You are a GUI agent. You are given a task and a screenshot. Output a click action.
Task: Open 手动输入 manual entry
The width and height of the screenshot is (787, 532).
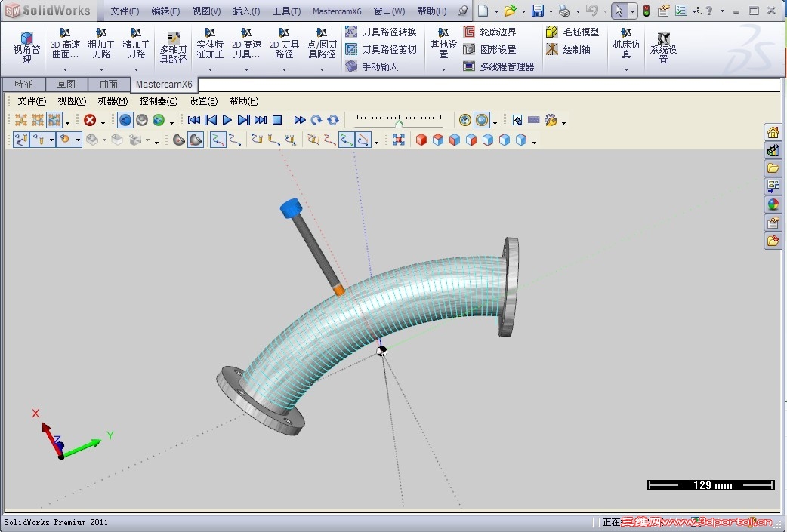(372, 66)
